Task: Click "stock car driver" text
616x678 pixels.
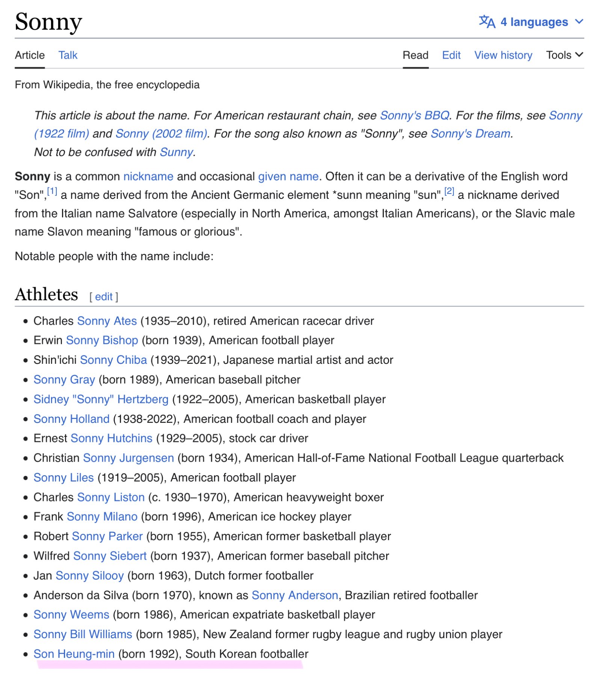Action: pyautogui.click(x=269, y=438)
